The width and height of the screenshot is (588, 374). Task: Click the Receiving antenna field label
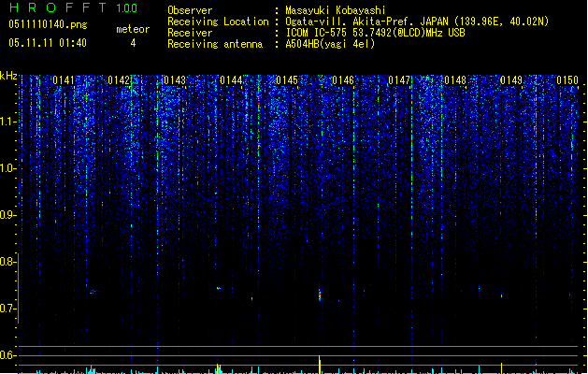click(x=215, y=44)
